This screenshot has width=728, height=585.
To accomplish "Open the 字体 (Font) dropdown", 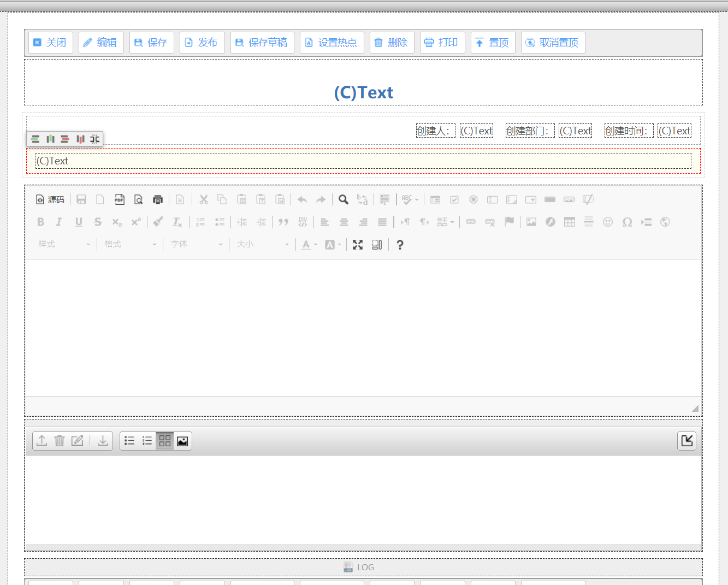I will 197,245.
